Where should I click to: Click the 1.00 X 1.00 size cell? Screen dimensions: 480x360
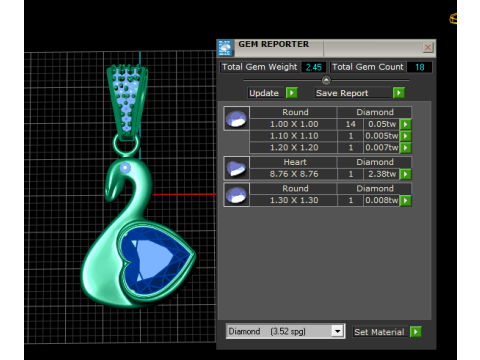pos(294,124)
